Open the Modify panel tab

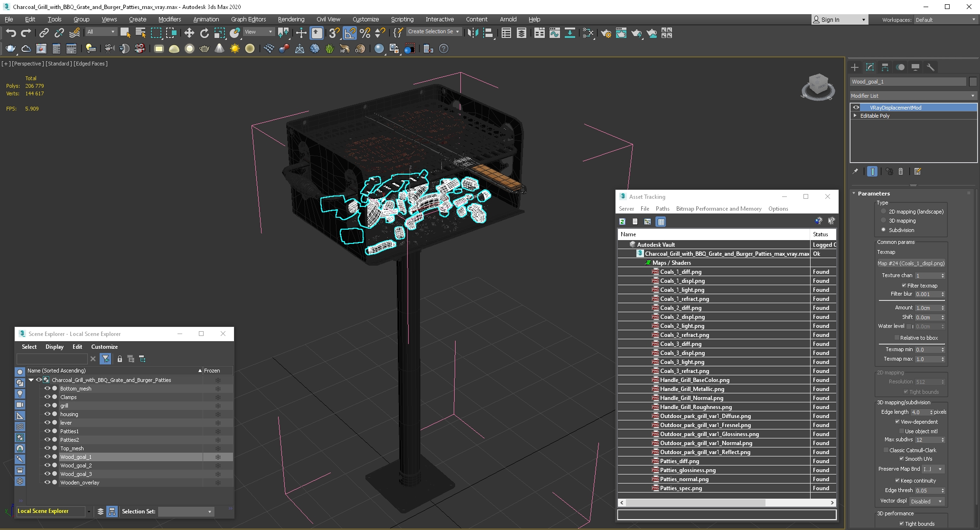click(869, 67)
